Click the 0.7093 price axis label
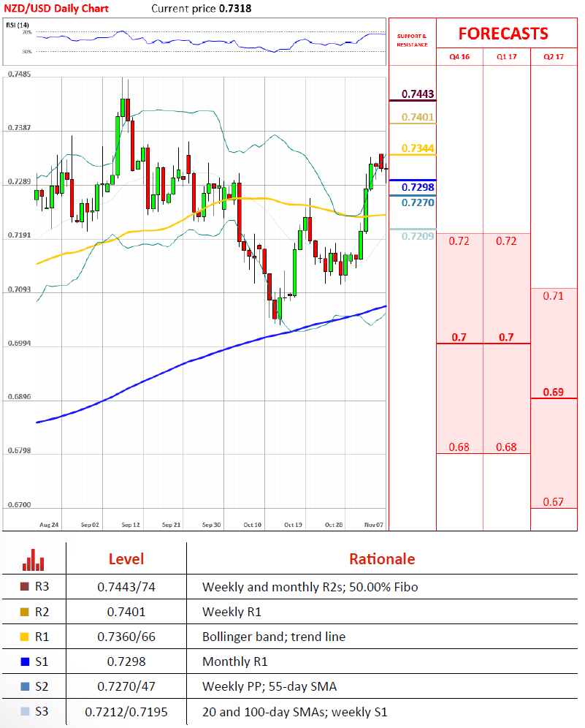 click(x=19, y=289)
